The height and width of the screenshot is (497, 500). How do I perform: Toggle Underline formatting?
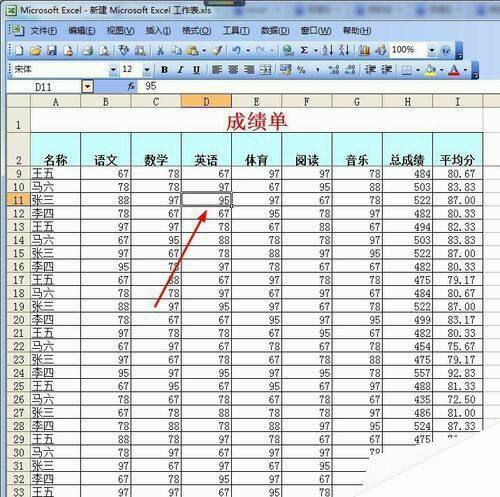pyautogui.click(x=197, y=70)
